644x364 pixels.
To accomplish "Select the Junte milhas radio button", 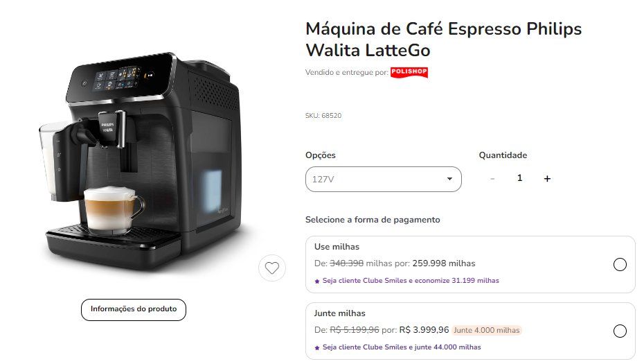I will click(620, 331).
